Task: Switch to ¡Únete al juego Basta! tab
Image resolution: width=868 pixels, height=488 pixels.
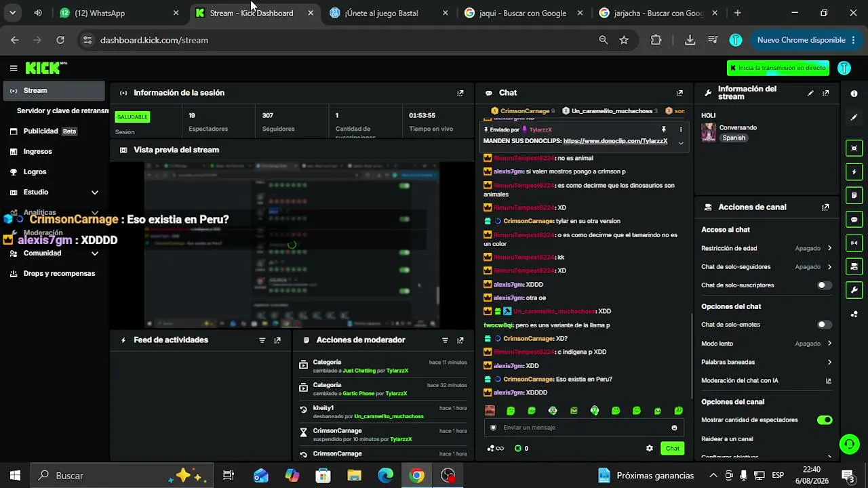Action: [x=387, y=13]
